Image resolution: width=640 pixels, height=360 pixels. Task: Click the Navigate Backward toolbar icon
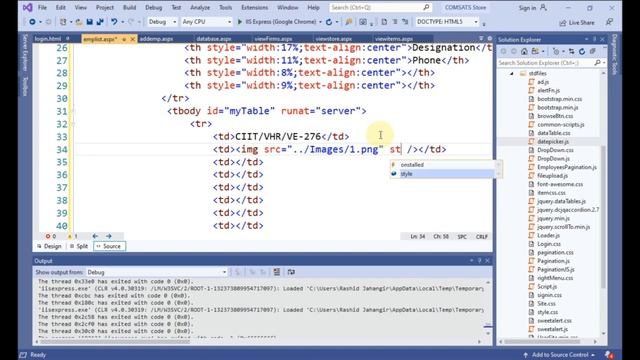(32, 22)
